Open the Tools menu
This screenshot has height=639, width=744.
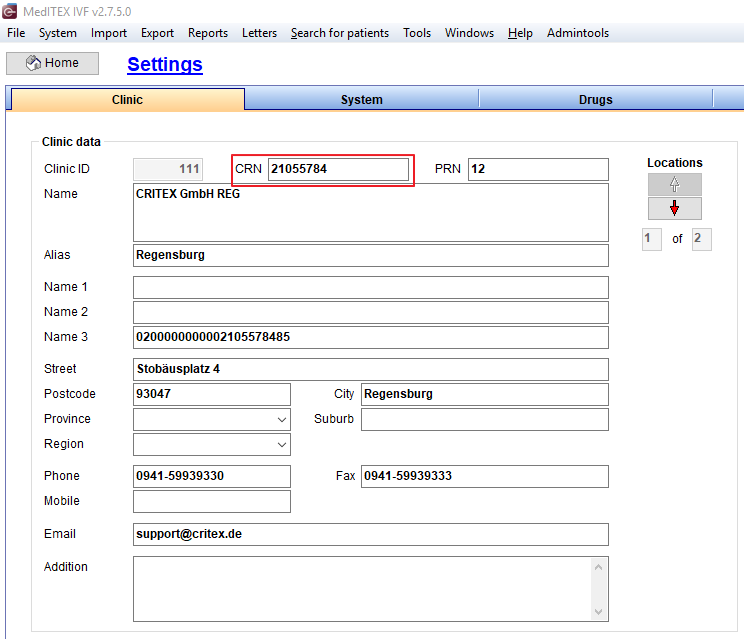417,33
